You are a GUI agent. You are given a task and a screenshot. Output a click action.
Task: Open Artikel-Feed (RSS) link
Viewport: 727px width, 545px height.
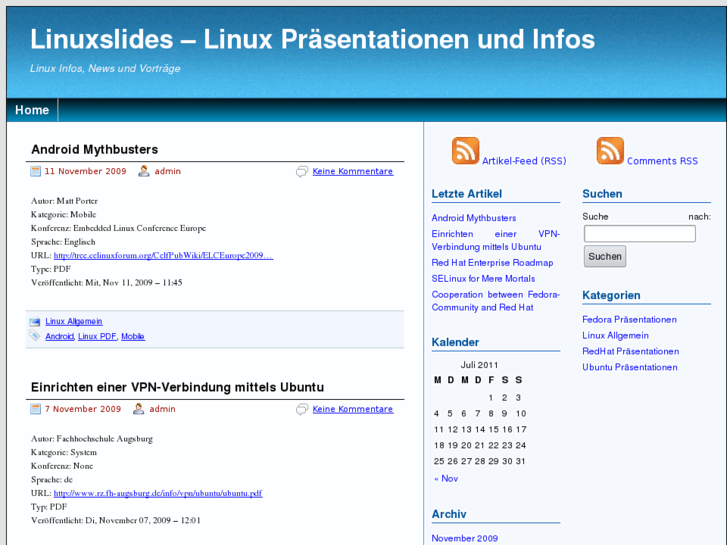coord(524,161)
